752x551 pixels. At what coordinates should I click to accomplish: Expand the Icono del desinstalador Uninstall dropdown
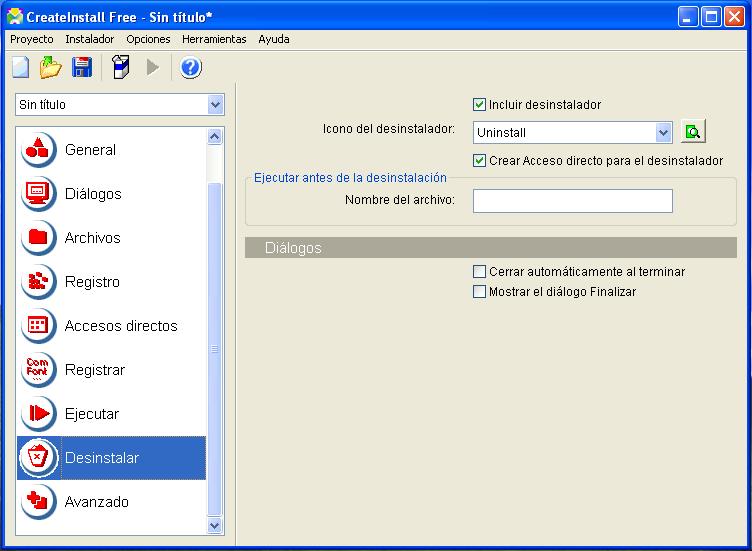tap(663, 132)
